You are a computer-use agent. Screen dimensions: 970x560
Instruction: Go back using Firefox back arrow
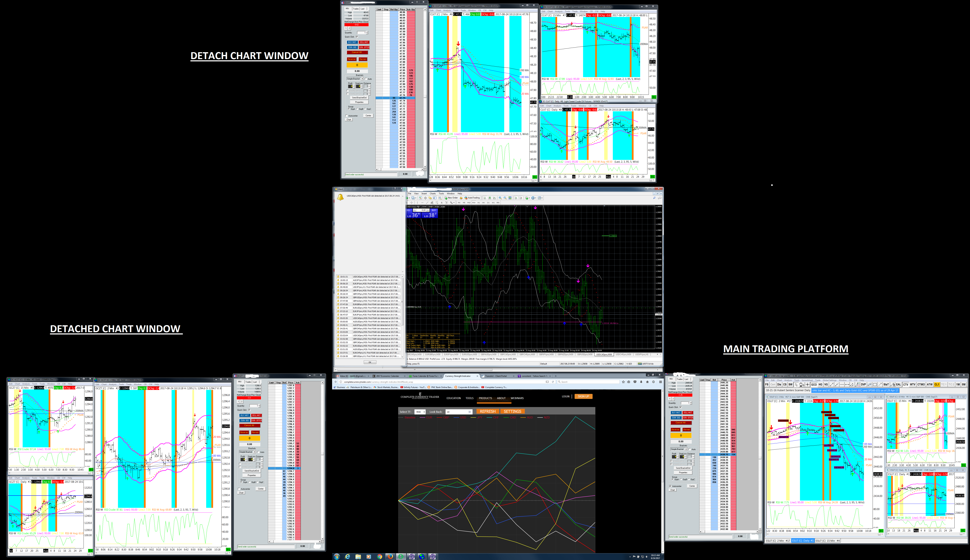coord(336,382)
